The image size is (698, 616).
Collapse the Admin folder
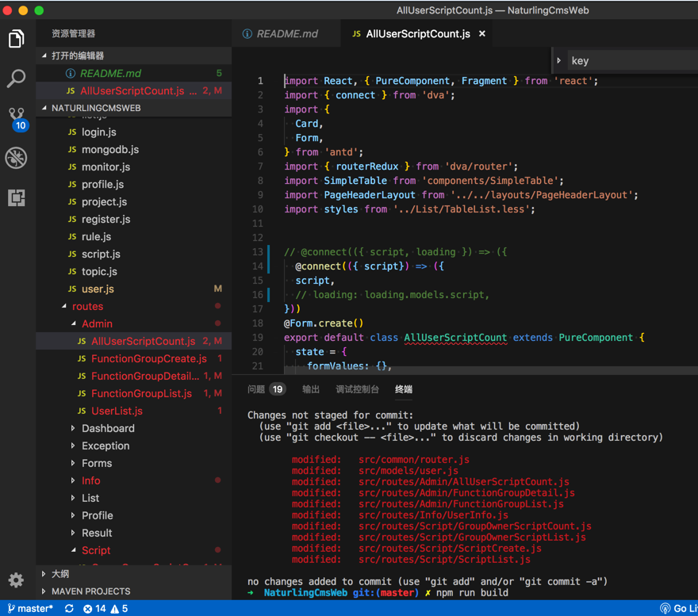[x=133, y=323]
